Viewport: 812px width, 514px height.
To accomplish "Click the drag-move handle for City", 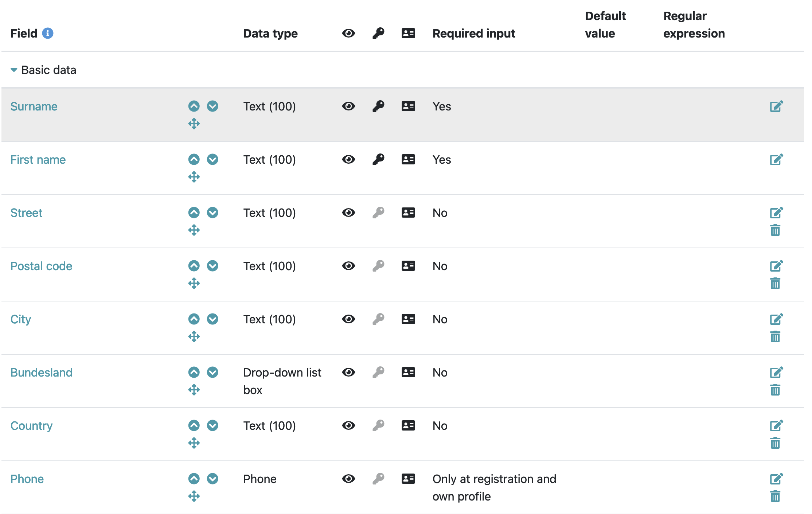I will pos(194,336).
